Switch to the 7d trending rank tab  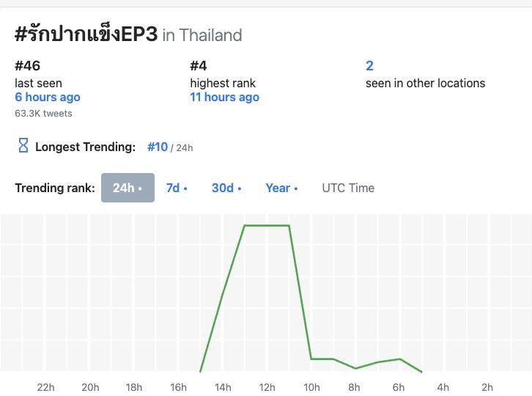click(x=177, y=188)
